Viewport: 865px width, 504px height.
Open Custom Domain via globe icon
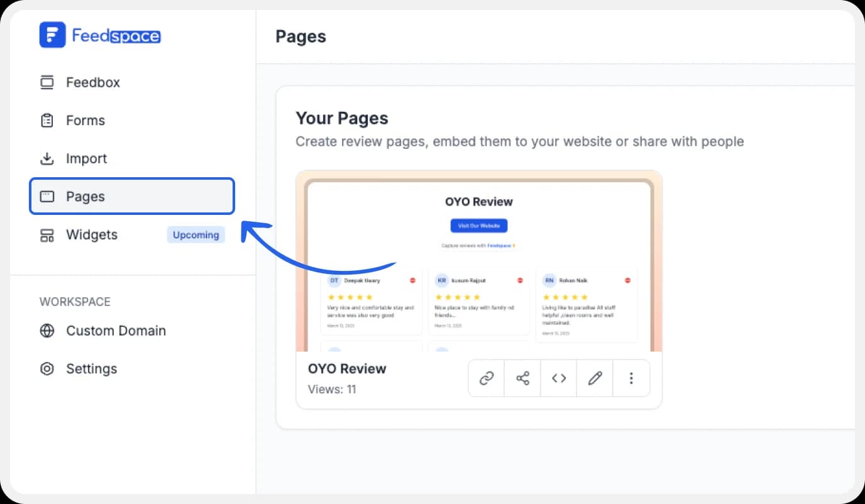point(47,331)
